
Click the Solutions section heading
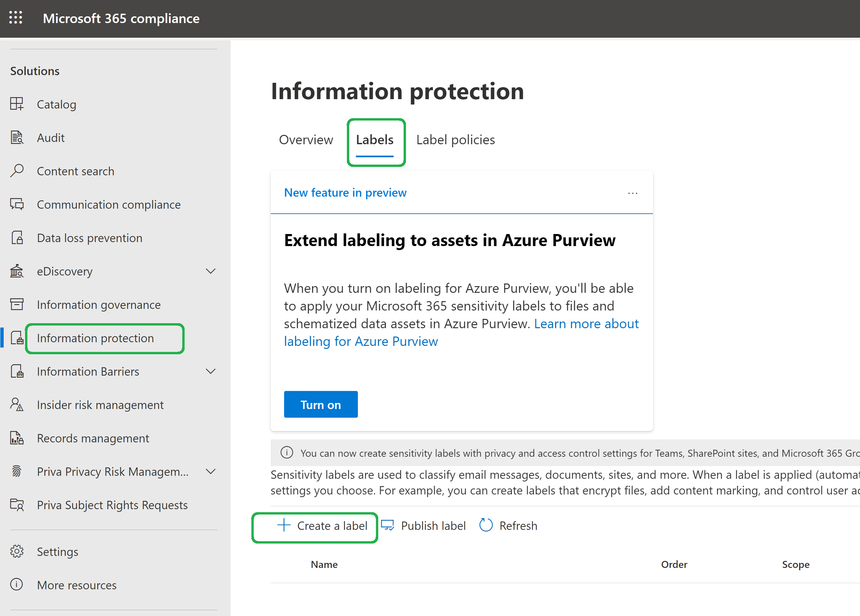tap(35, 71)
